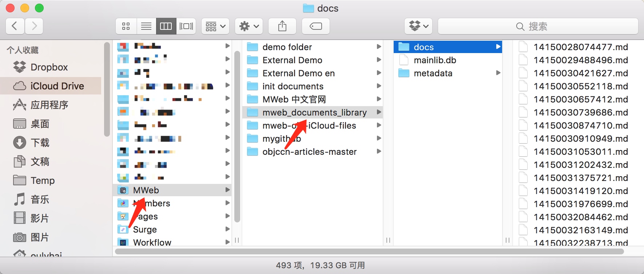Click the edit tags button
This screenshot has height=274, width=644.
[316, 26]
